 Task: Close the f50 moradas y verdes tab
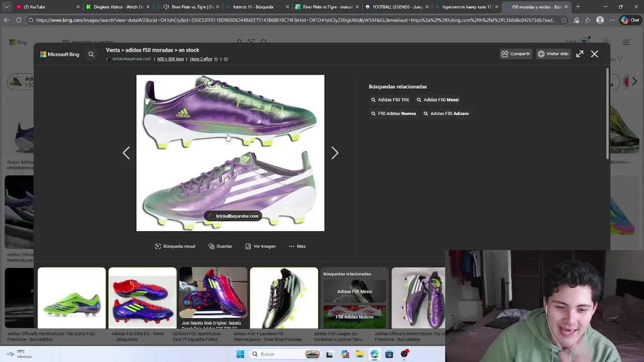(566, 7)
